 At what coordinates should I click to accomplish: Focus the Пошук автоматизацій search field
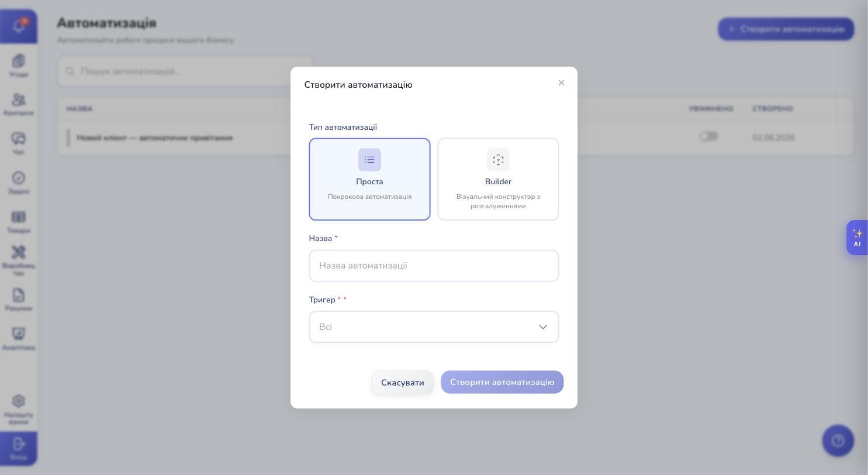tap(185, 71)
